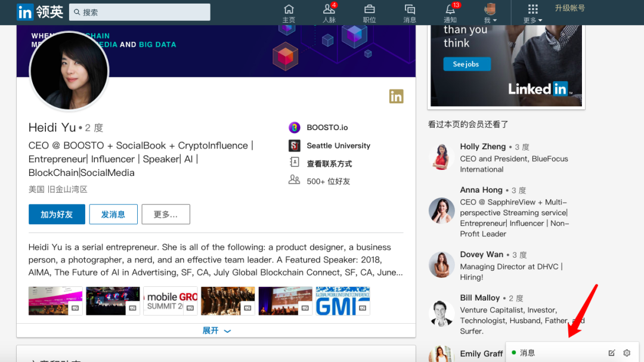Screen dimensions: 644x362
Task: Click Holly Zheng's avatar
Action: [x=441, y=157]
